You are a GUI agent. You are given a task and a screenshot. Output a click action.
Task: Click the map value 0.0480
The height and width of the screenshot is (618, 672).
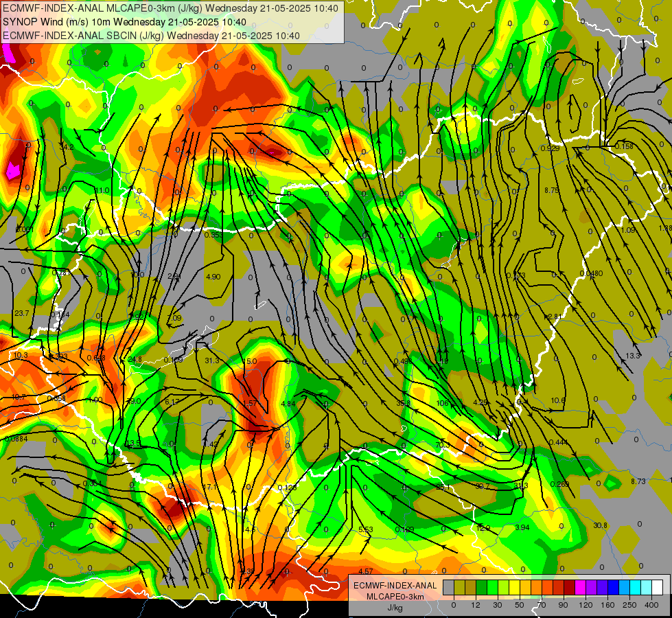[592, 273]
